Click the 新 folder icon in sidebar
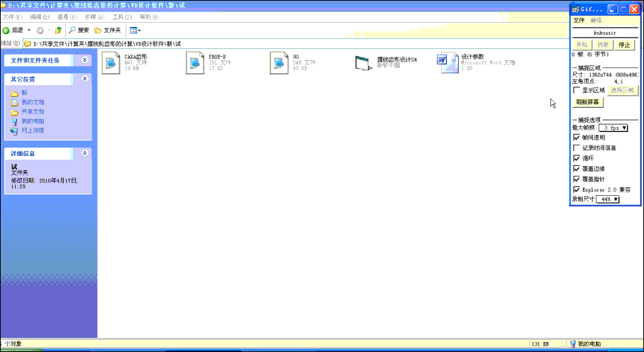Image resolution: width=644 pixels, height=352 pixels. [14, 93]
